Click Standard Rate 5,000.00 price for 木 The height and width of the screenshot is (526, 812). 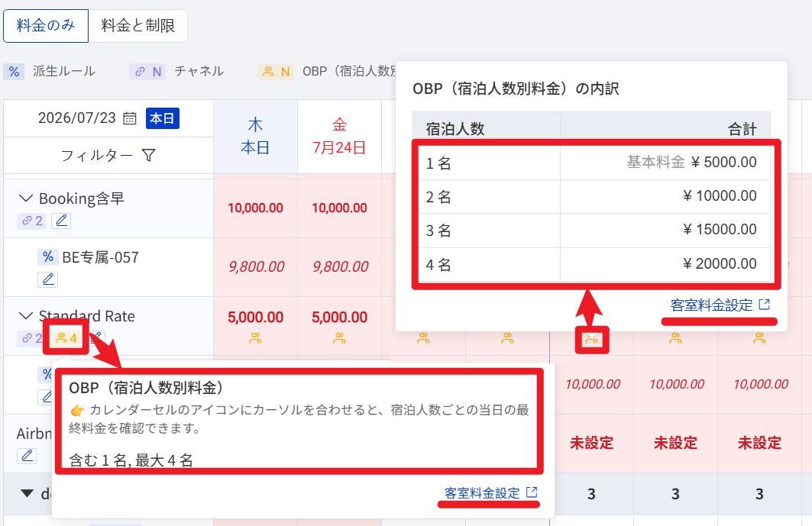[255, 318]
